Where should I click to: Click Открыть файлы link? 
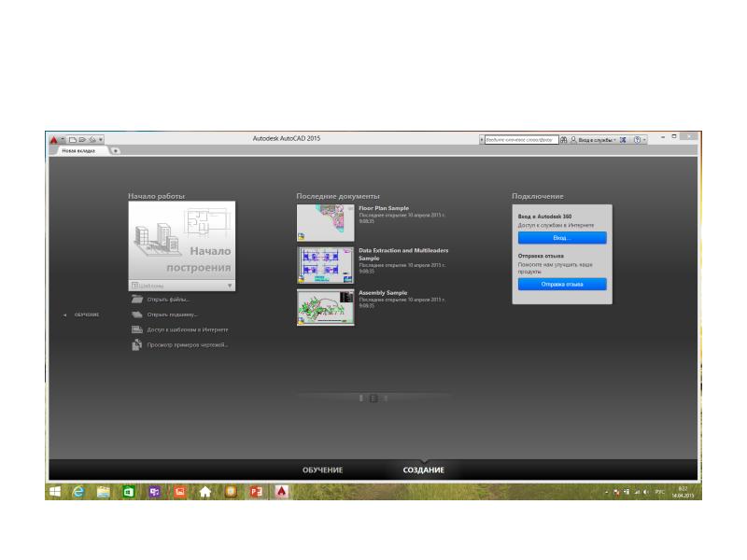[168, 300]
